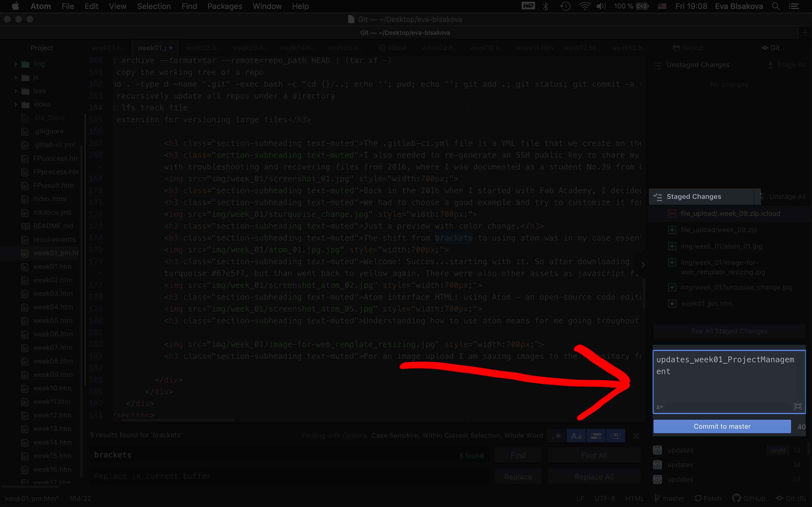Close the find and replace panel

[636, 436]
